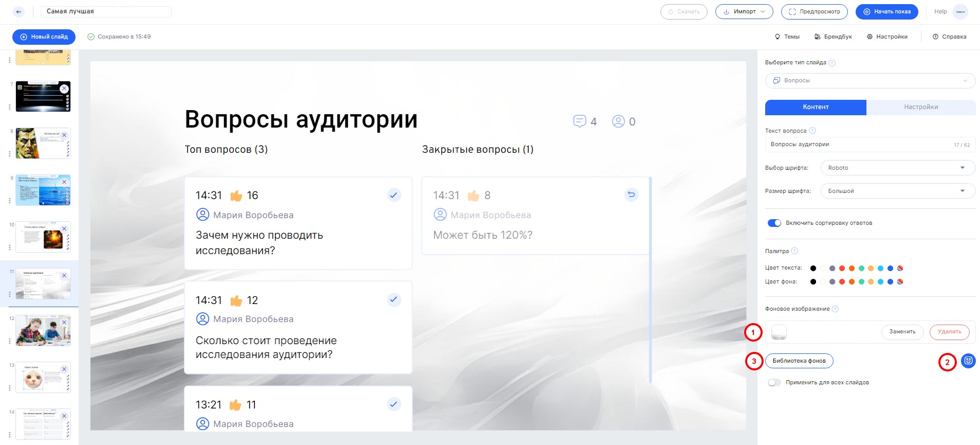
Task: Open the font size dropdown 'Большой'
Action: (x=897, y=191)
